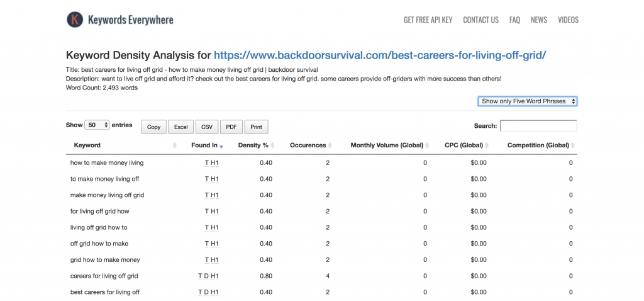Copy the table with Copy button

pos(153,127)
